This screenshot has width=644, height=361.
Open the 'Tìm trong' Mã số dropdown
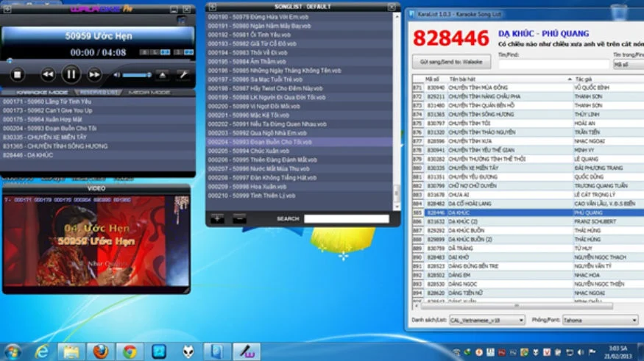tap(628, 64)
